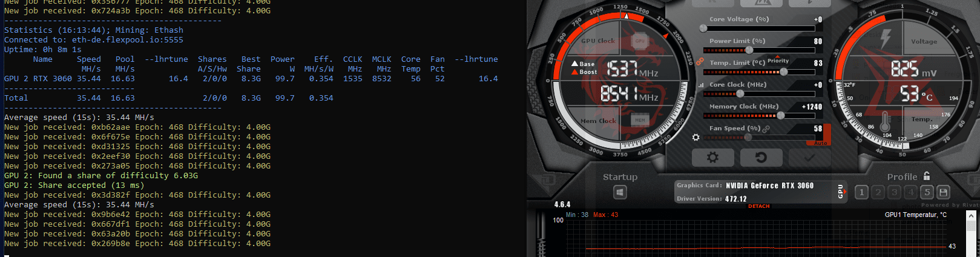Click the MCLK value '8532' in the table

382,79
